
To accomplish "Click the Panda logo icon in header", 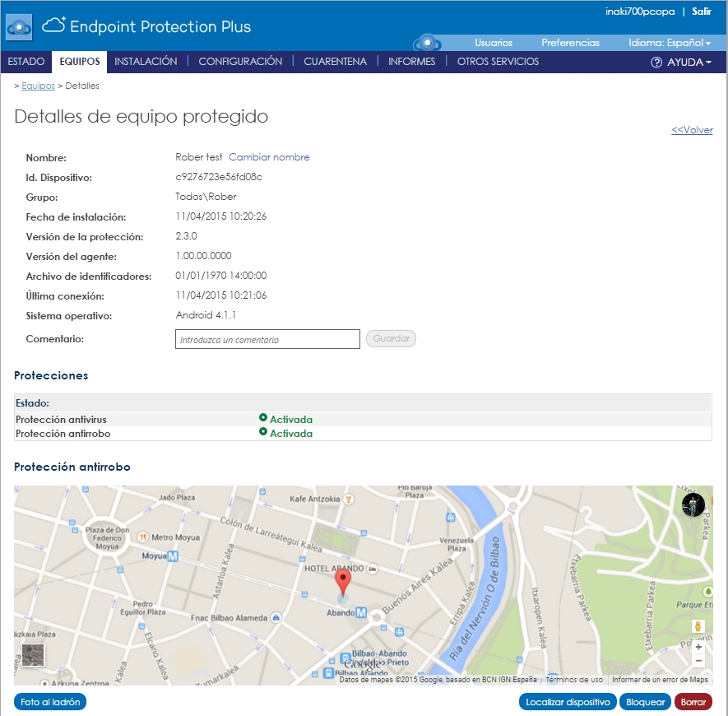I will click(19, 27).
